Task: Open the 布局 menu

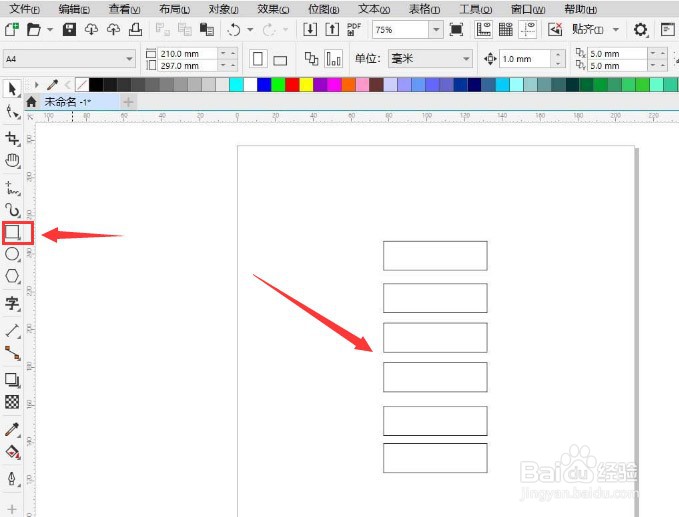Action: pos(175,9)
